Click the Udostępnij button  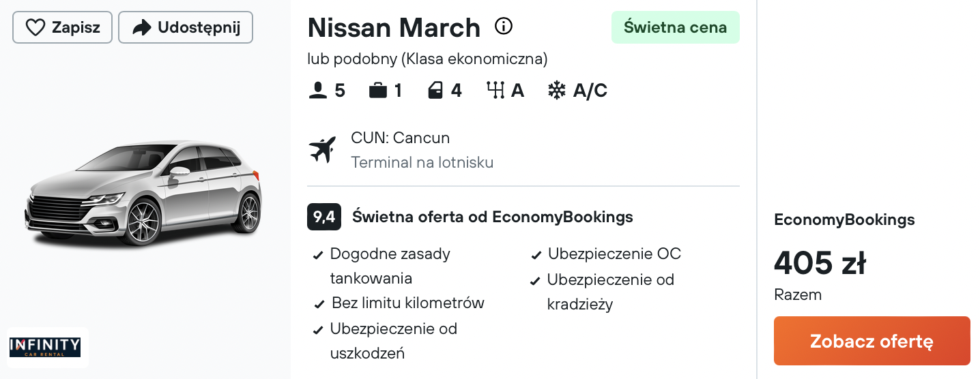[186, 27]
